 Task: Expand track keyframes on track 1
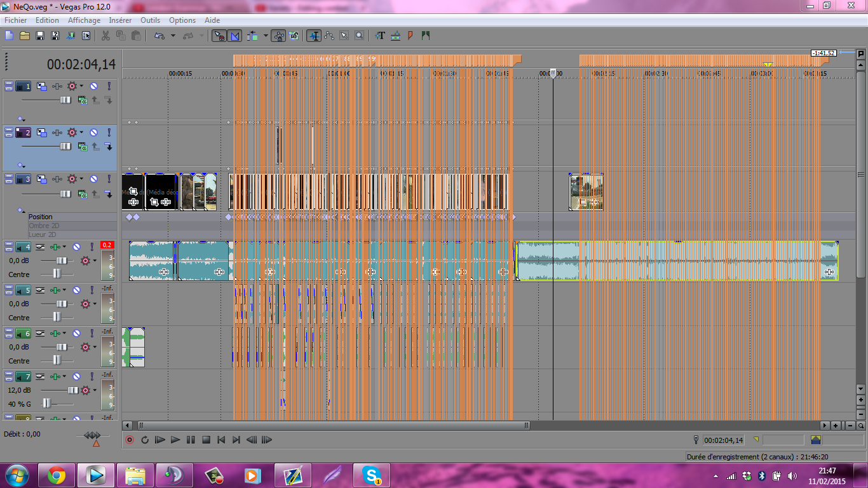click(x=20, y=118)
